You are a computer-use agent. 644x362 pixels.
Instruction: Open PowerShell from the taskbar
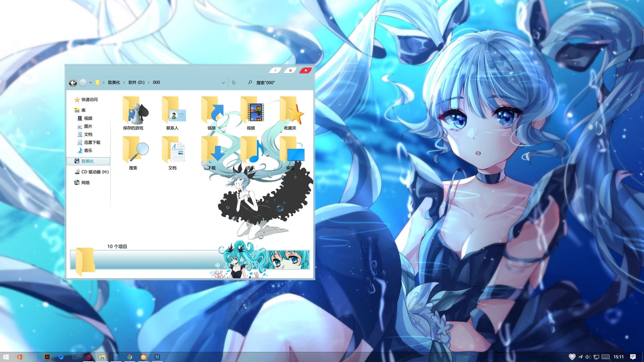[x=75, y=357]
